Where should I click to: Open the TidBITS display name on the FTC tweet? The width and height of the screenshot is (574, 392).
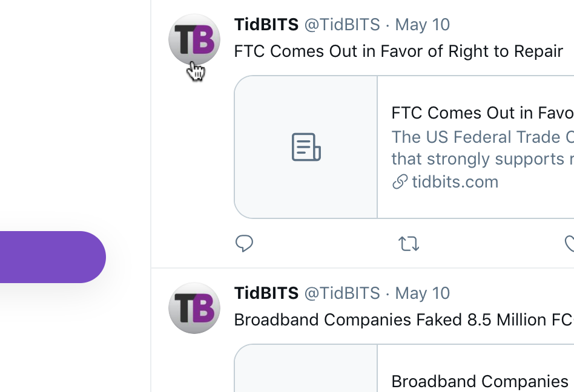point(266,25)
